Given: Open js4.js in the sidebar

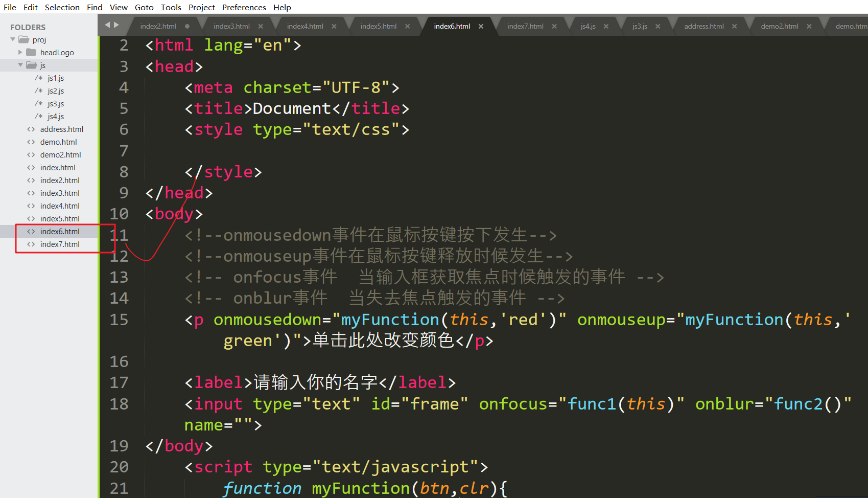Looking at the screenshot, I should (56, 117).
